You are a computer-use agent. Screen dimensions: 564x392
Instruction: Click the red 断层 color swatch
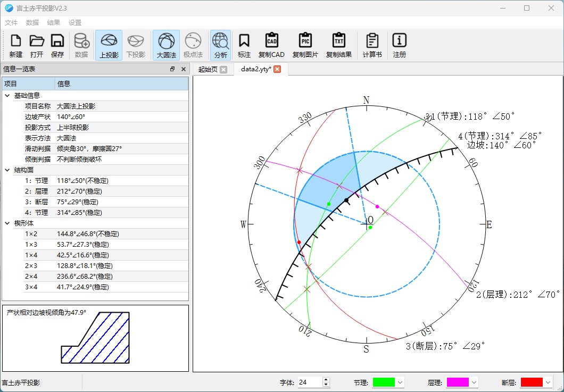pyautogui.click(x=531, y=382)
